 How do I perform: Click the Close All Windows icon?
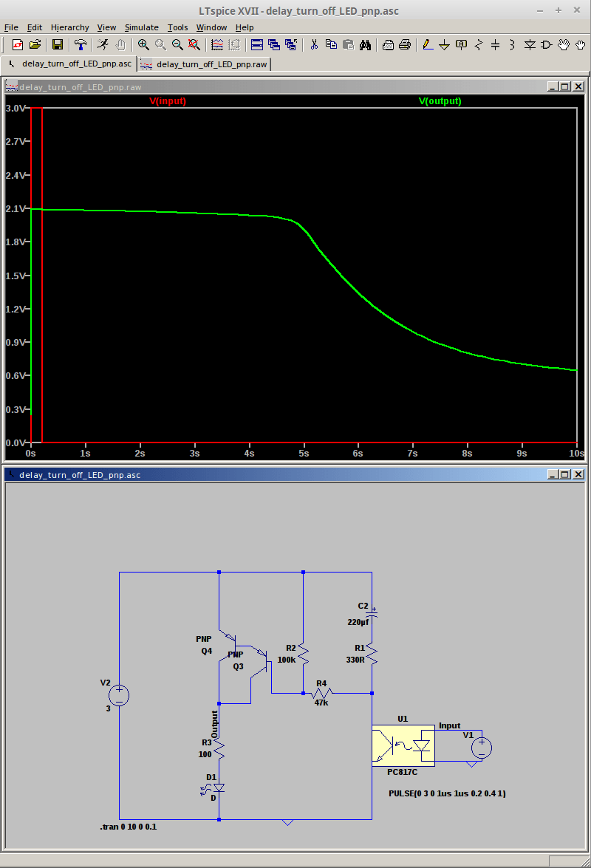[291, 45]
